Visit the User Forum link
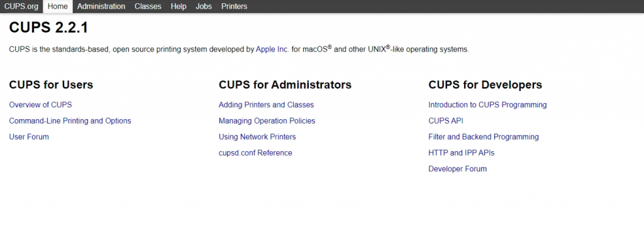644x236 pixels. point(29,137)
